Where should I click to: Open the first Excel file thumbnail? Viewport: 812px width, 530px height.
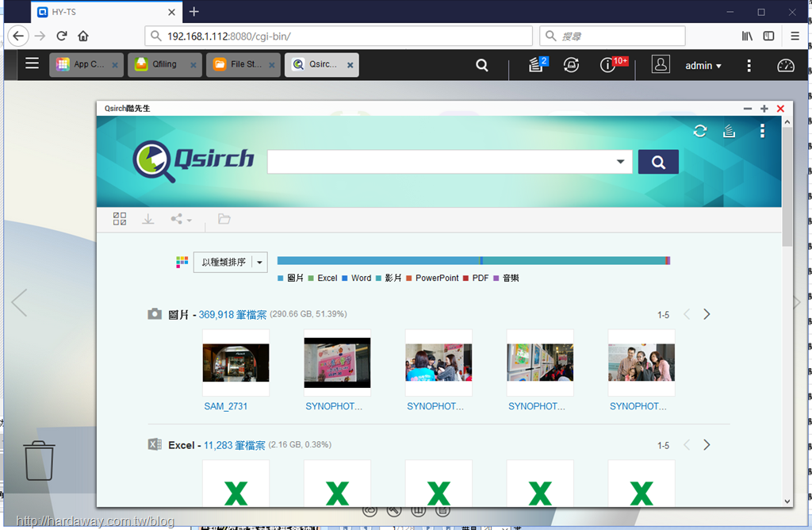click(236, 483)
